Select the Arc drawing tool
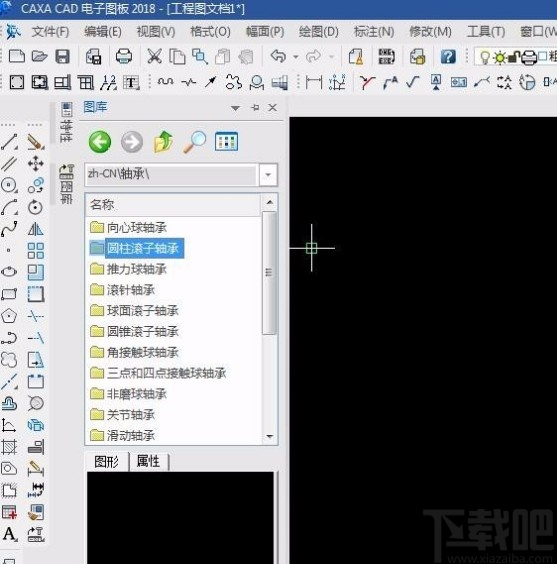 (x=9, y=207)
